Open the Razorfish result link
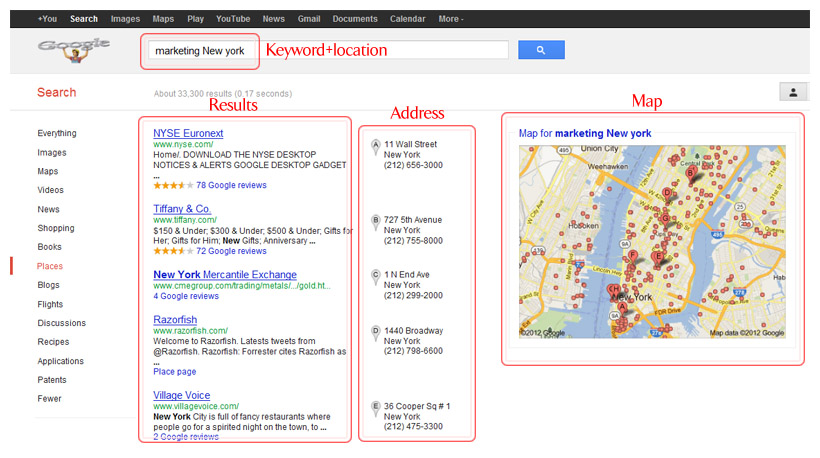The width and height of the screenshot is (820, 458). 175,319
